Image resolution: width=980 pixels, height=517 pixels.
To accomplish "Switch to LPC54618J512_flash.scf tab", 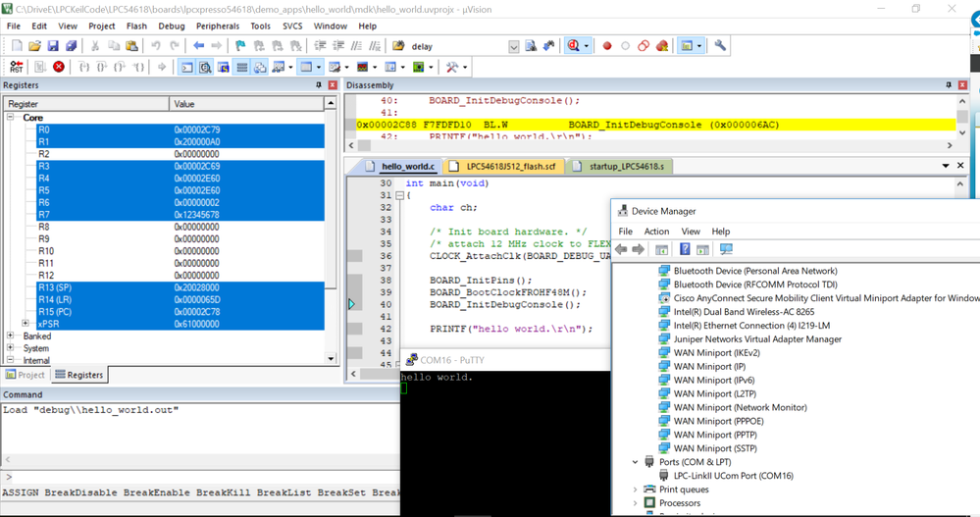I will pos(503,167).
